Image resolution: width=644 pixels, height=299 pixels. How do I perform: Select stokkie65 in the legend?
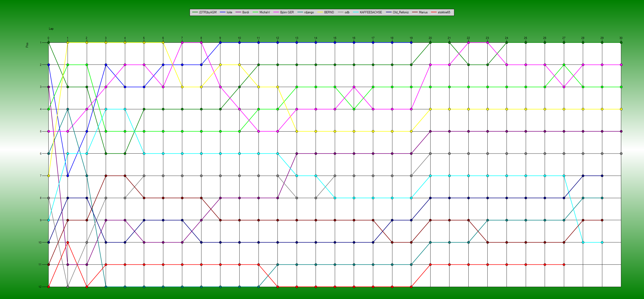coord(444,12)
